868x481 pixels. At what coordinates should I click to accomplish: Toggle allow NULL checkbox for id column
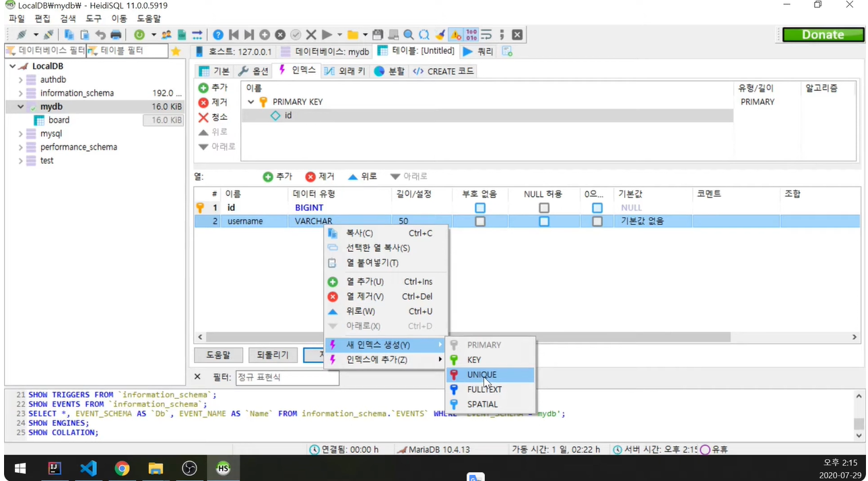pos(544,207)
